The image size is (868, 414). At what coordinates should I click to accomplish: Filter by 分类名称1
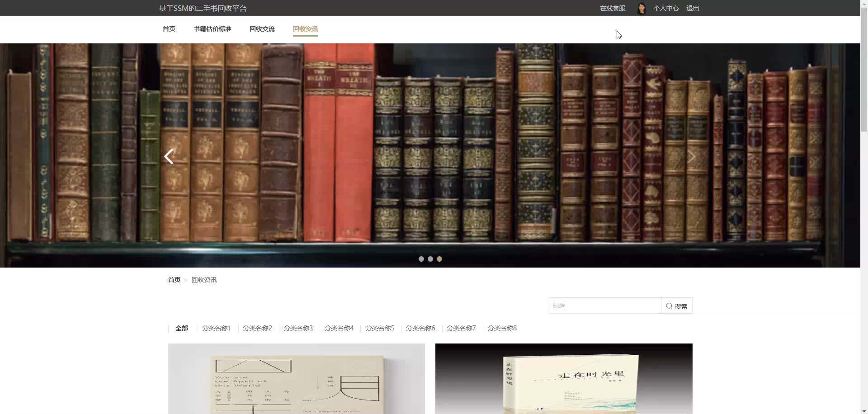pyautogui.click(x=217, y=328)
